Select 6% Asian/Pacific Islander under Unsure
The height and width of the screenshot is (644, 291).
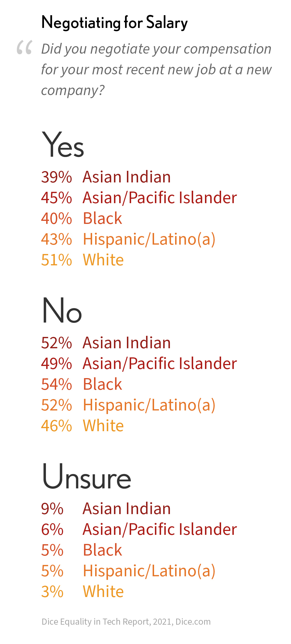(139, 529)
